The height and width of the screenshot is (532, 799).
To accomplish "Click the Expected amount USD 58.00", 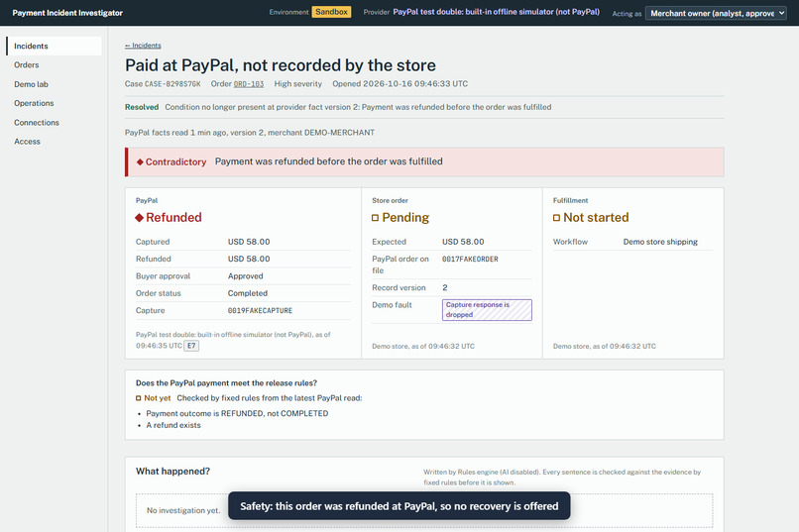I will [463, 242].
